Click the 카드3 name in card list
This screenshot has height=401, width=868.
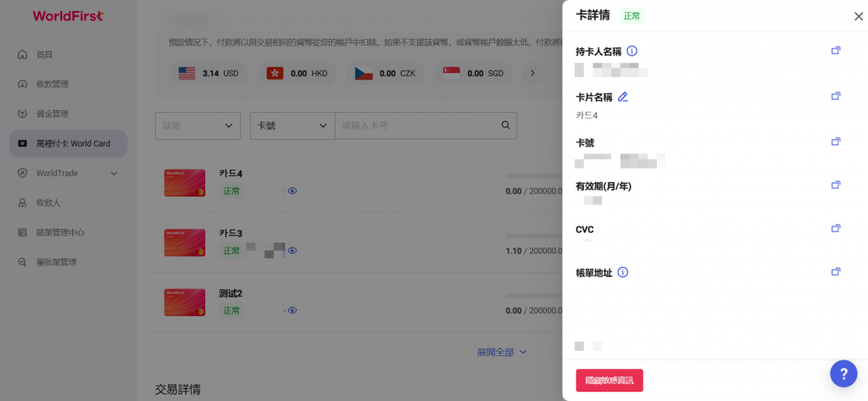[231, 233]
